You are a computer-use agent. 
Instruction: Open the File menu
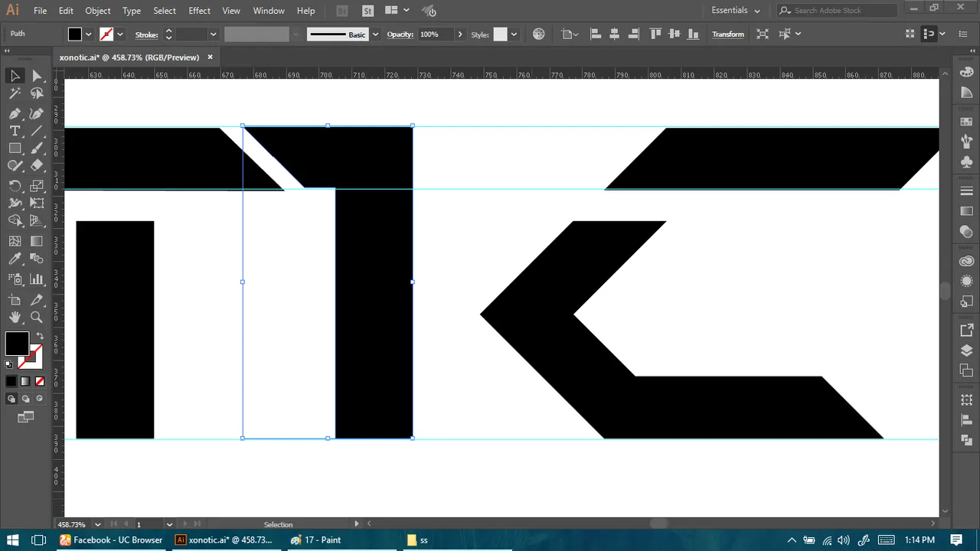coord(40,11)
